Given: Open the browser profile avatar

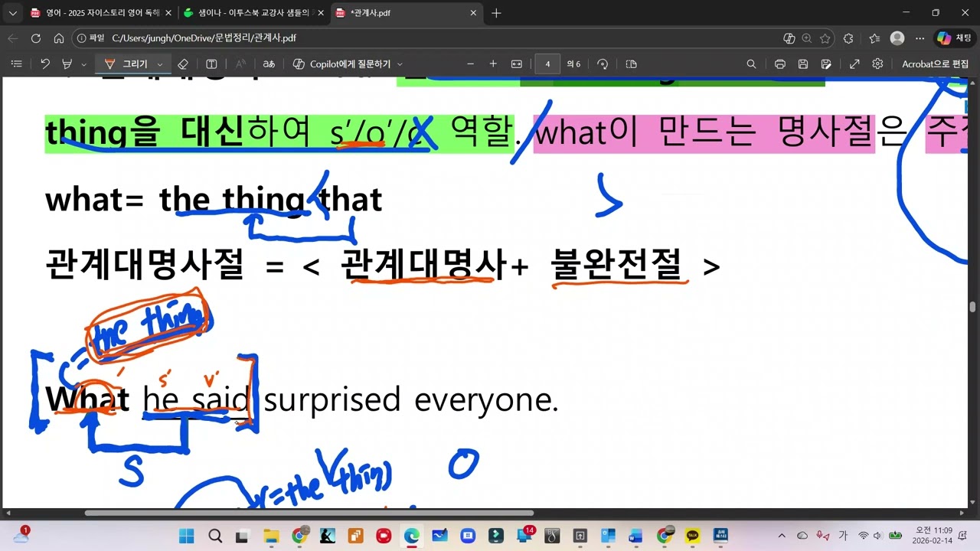Looking at the screenshot, I should [x=897, y=38].
